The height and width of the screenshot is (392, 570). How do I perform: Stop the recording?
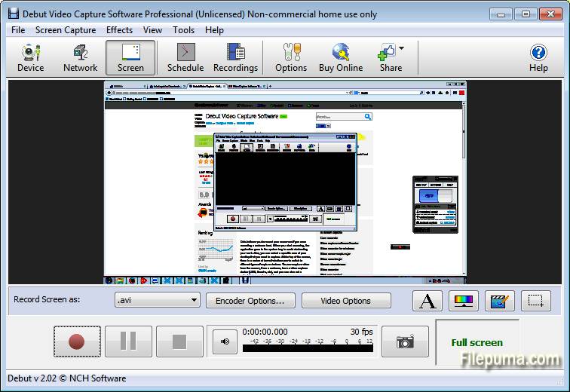pyautogui.click(x=179, y=341)
